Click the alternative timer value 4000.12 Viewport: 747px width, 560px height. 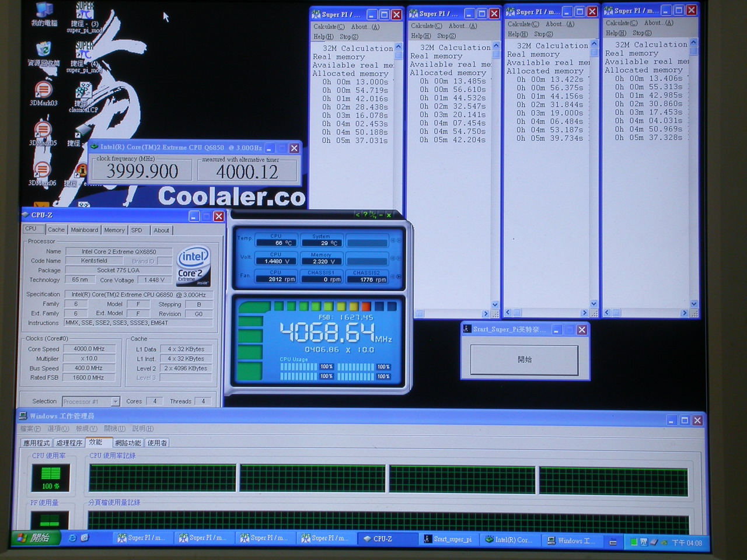click(x=247, y=172)
